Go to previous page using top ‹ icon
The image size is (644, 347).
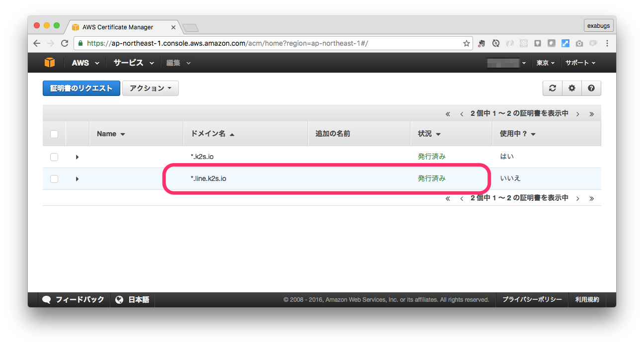[x=462, y=114]
